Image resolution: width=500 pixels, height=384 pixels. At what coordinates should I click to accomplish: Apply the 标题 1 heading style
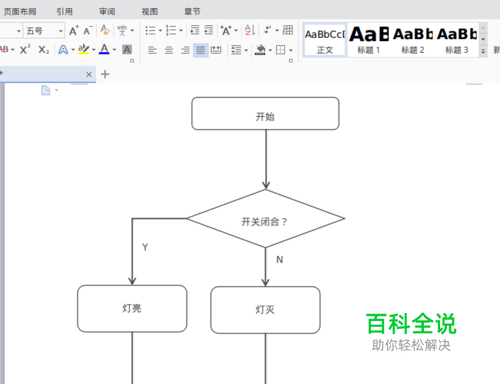(369, 40)
